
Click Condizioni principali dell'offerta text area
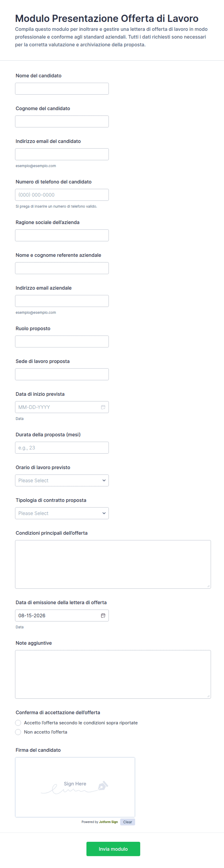tap(113, 564)
